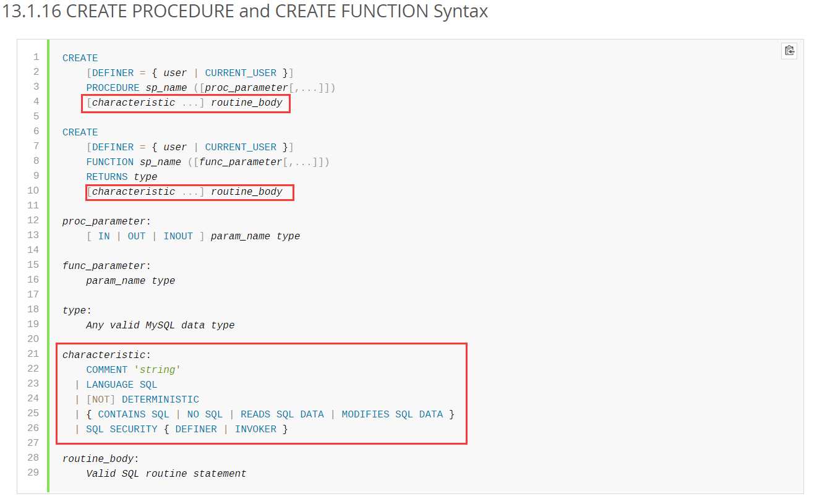The image size is (817, 504).
Task: Click DEFINER on line 7
Action: (113, 147)
